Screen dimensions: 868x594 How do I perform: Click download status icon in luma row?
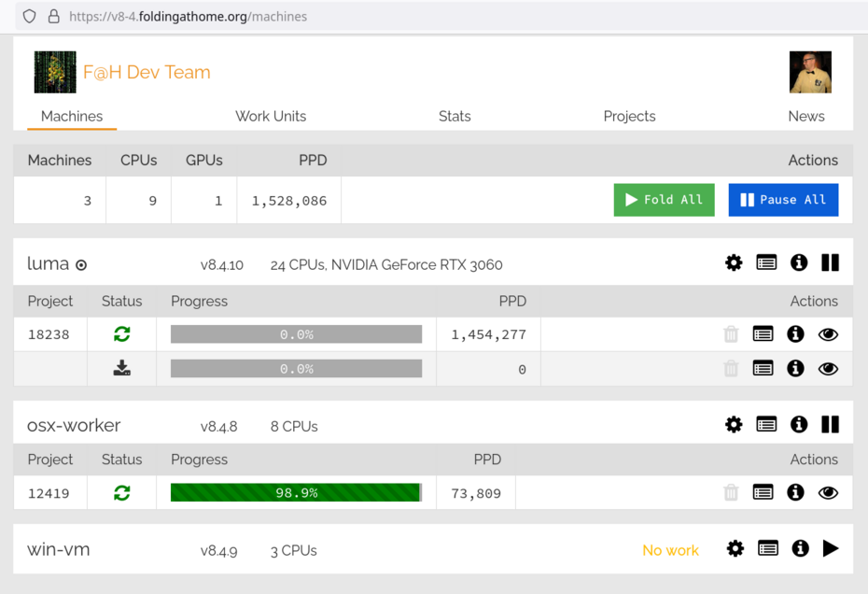pos(121,369)
